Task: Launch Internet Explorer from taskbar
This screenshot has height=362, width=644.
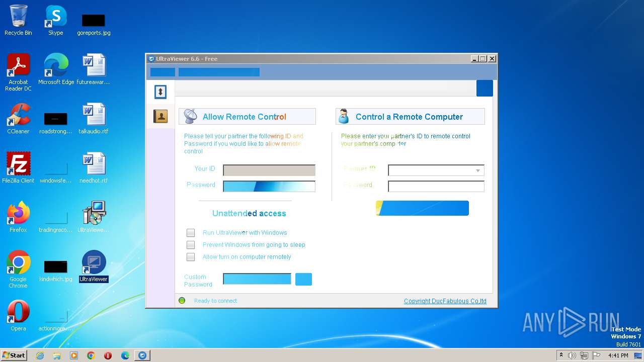Action: 40,355
